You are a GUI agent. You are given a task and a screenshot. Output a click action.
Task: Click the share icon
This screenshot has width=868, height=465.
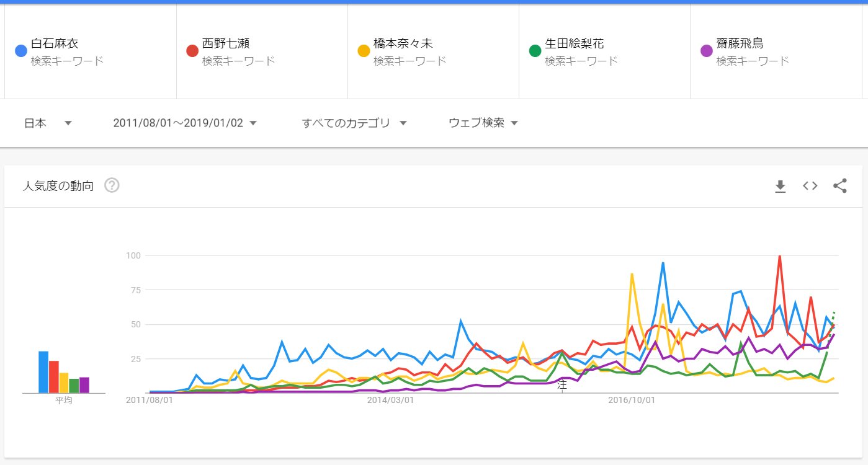pyautogui.click(x=839, y=186)
